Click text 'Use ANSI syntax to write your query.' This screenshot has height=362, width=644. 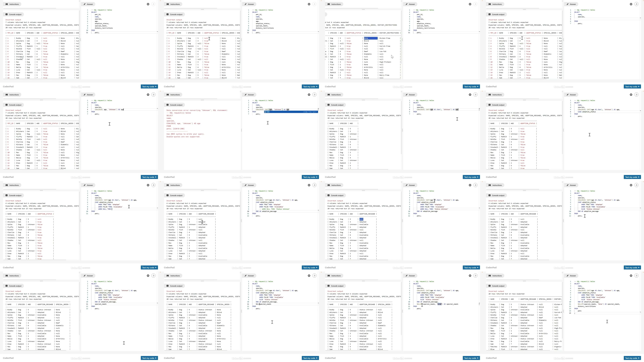click(185, 134)
